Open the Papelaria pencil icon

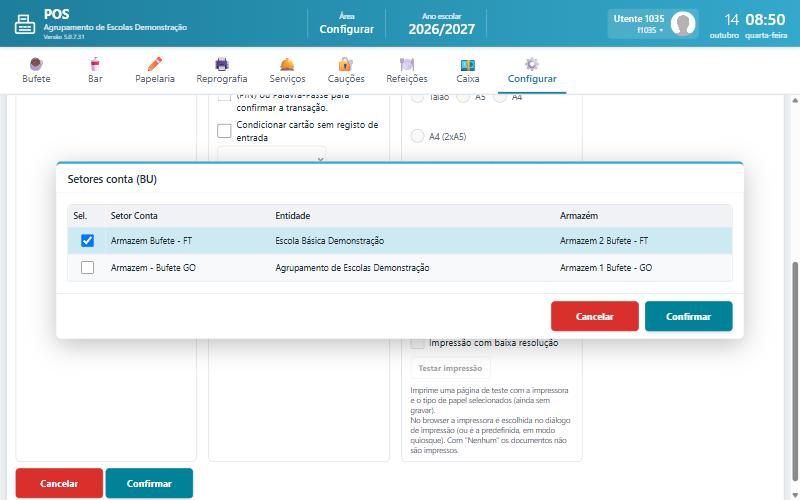click(x=155, y=64)
